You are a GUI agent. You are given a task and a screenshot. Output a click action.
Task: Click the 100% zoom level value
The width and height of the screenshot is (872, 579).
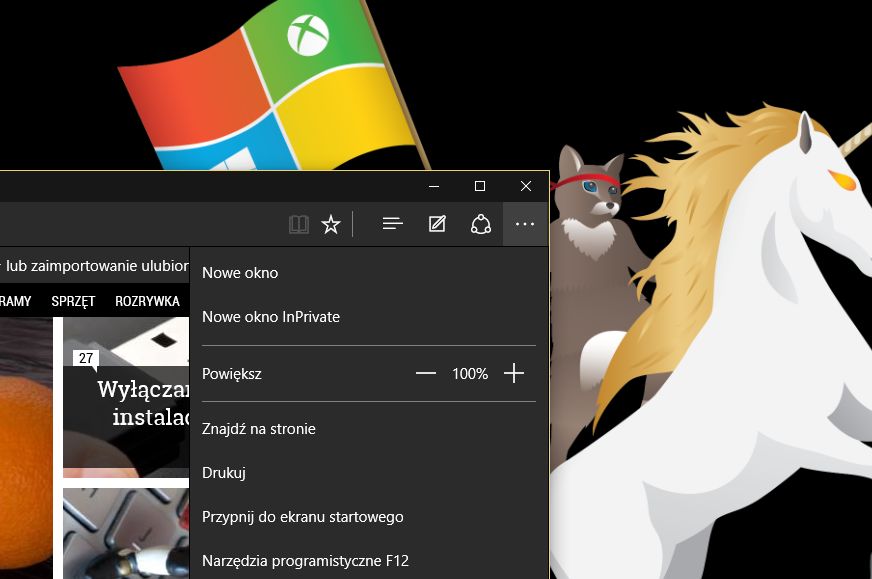pos(470,374)
